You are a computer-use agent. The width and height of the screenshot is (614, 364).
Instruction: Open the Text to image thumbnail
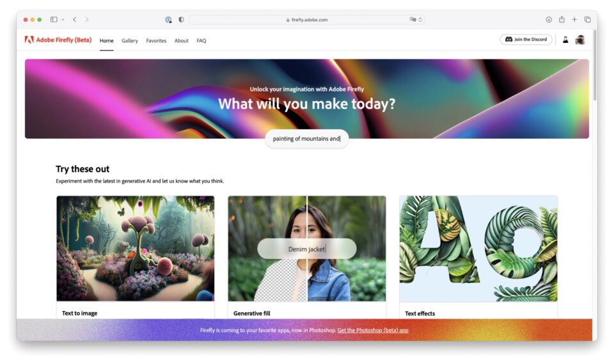coord(136,248)
